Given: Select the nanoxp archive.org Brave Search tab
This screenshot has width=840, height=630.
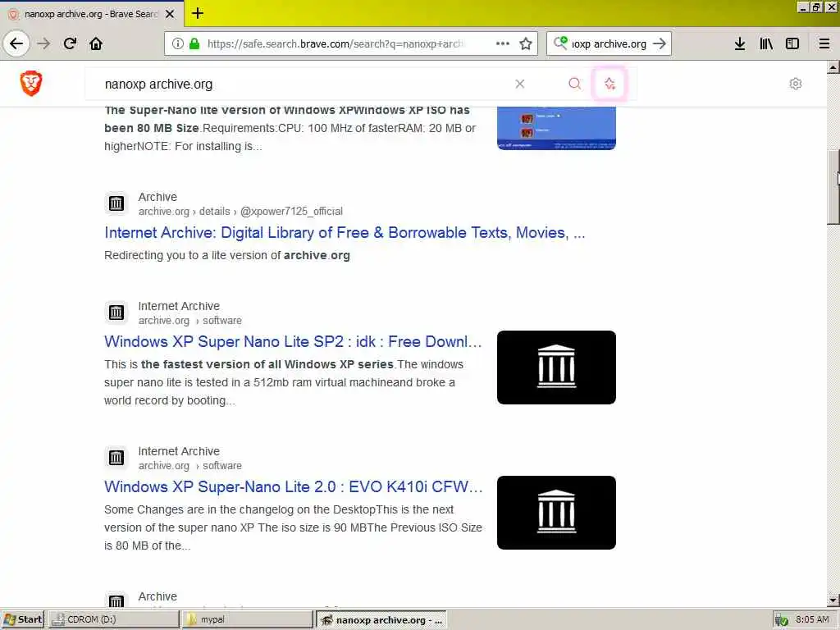Looking at the screenshot, I should [x=91, y=14].
